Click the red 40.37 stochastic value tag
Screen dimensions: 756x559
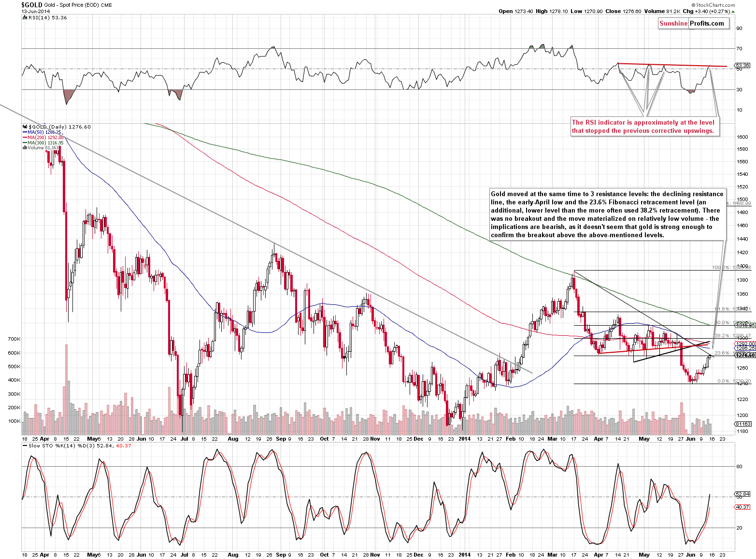click(x=742, y=507)
